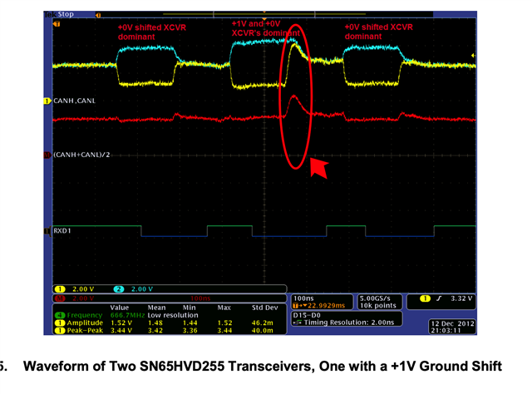The image size is (532, 394).
Task: Click the D15-D0 digital channels readout
Action: pos(307,315)
